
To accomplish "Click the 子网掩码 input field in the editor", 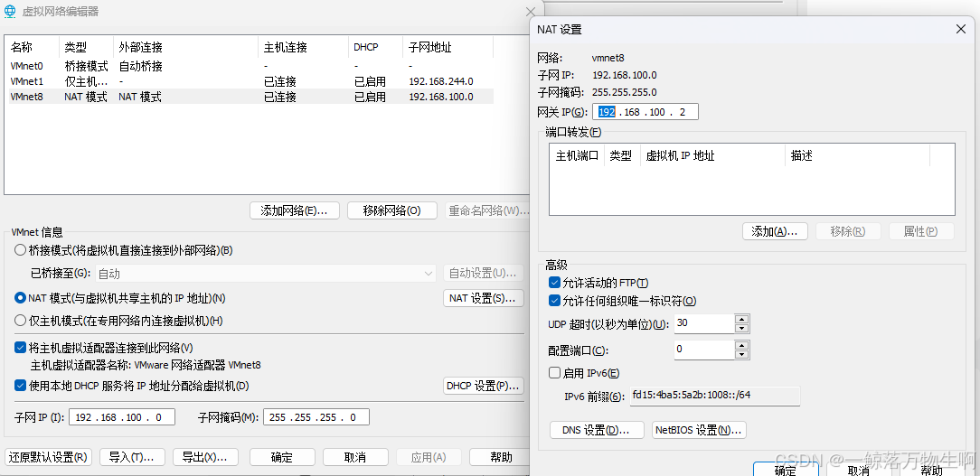I will point(316,417).
